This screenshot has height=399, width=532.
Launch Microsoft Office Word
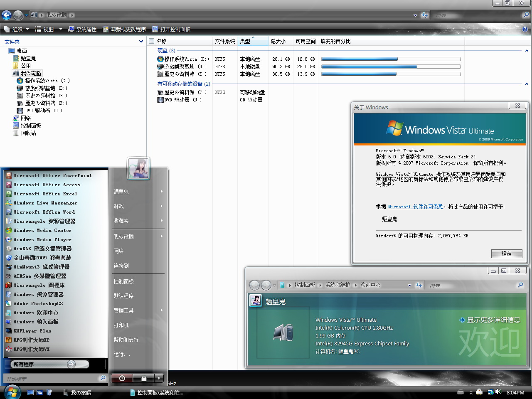[x=40, y=212]
